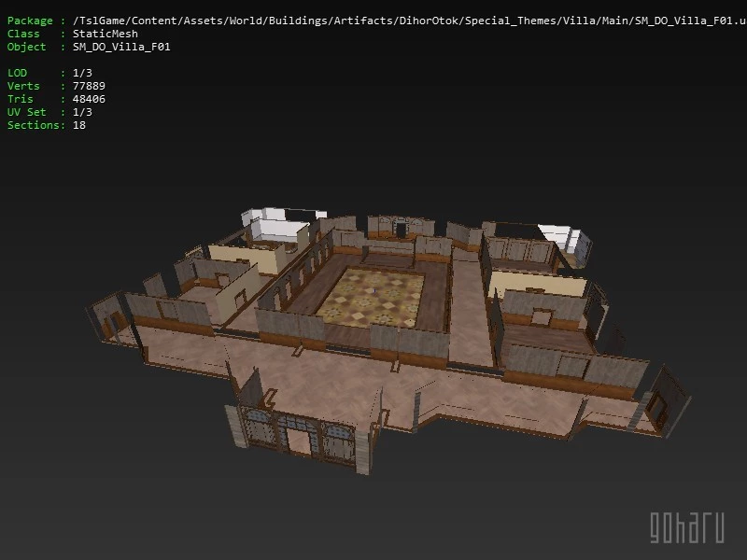Select the StaticMesh class value
This screenshot has height=560, width=747.
pos(105,34)
